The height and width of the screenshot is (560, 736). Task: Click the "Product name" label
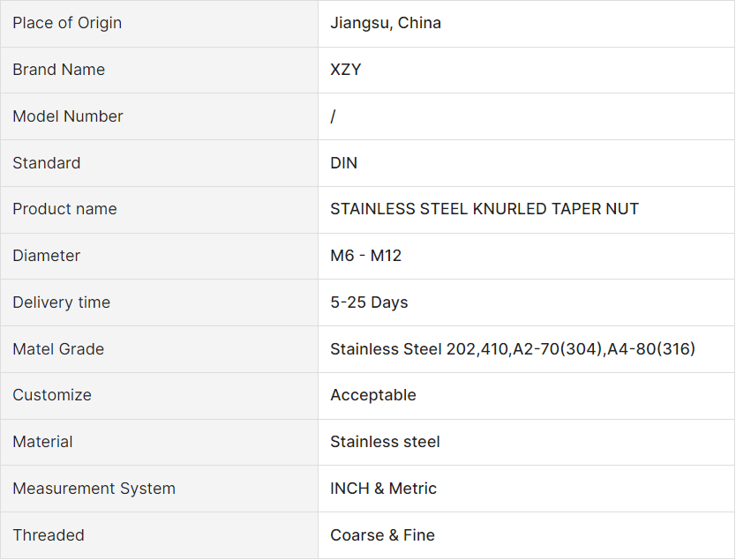pos(64,209)
